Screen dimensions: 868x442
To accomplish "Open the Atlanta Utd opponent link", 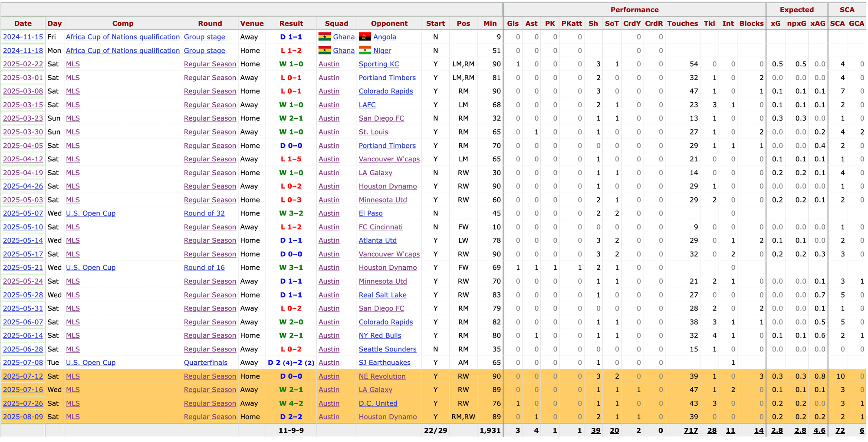I will coord(378,240).
